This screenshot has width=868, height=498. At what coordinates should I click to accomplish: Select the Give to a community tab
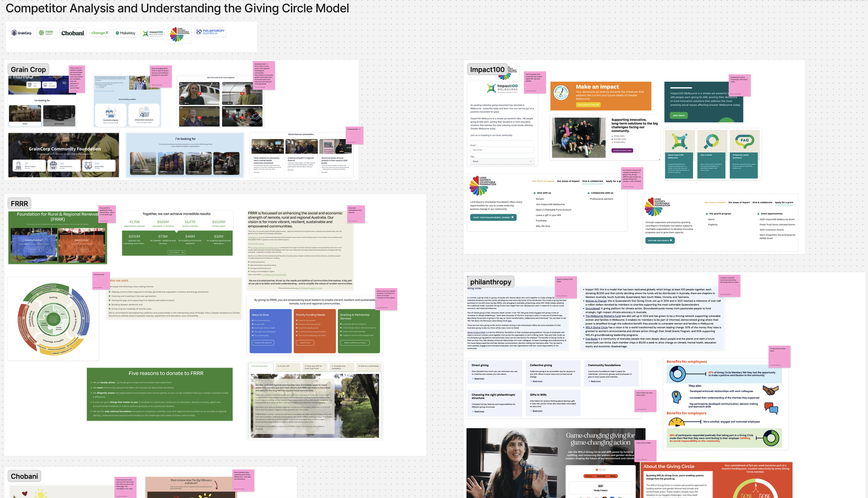[x=369, y=366]
